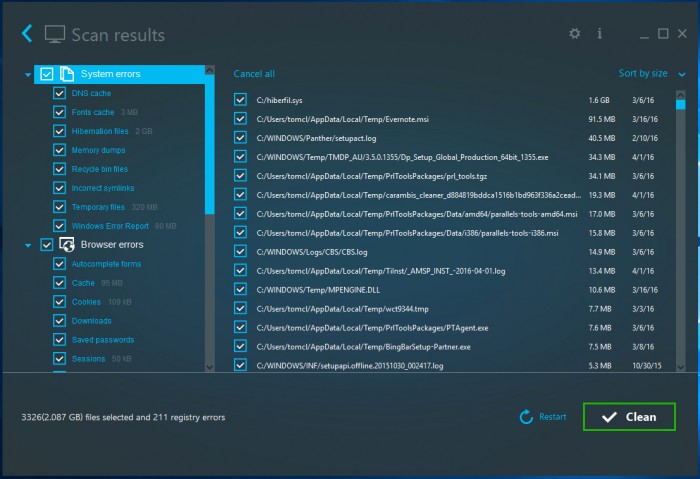The image size is (700, 479).
Task: Click the category tree scrollbar thumb
Action: tap(209, 144)
